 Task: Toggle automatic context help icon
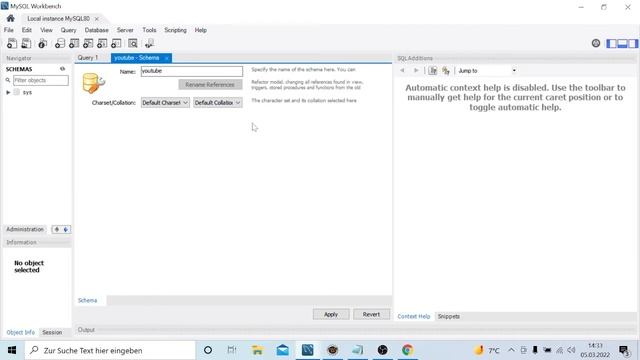(x=446, y=71)
